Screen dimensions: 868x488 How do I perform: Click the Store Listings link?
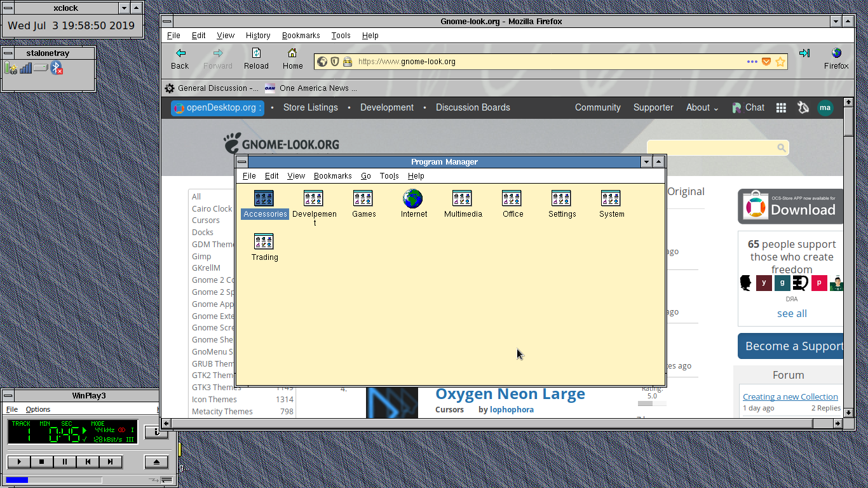(x=311, y=107)
